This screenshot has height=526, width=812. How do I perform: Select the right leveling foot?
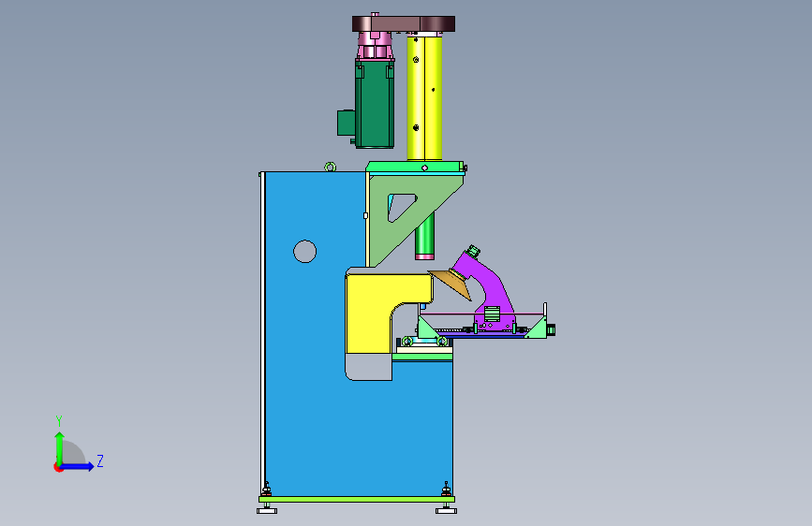click(446, 510)
